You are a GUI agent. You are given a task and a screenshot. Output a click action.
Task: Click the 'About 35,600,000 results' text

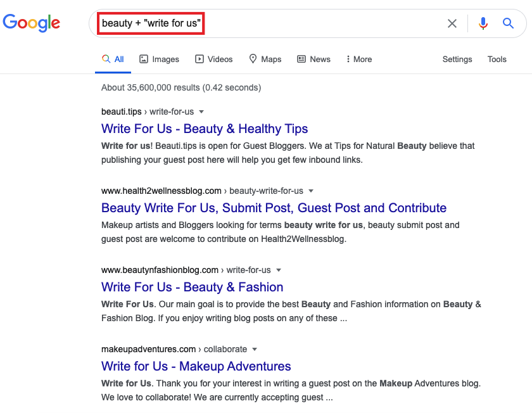(x=181, y=87)
